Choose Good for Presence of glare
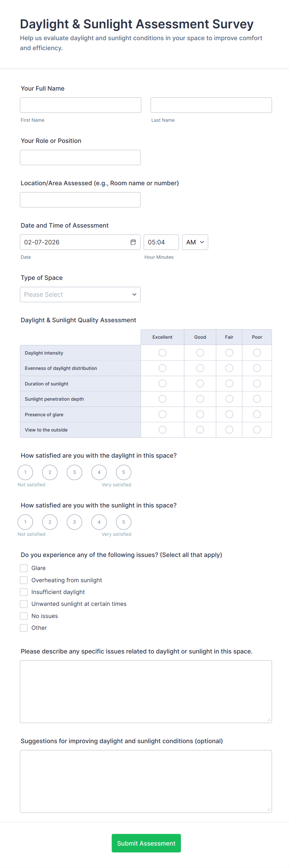The height and width of the screenshot is (868, 289). [x=200, y=414]
